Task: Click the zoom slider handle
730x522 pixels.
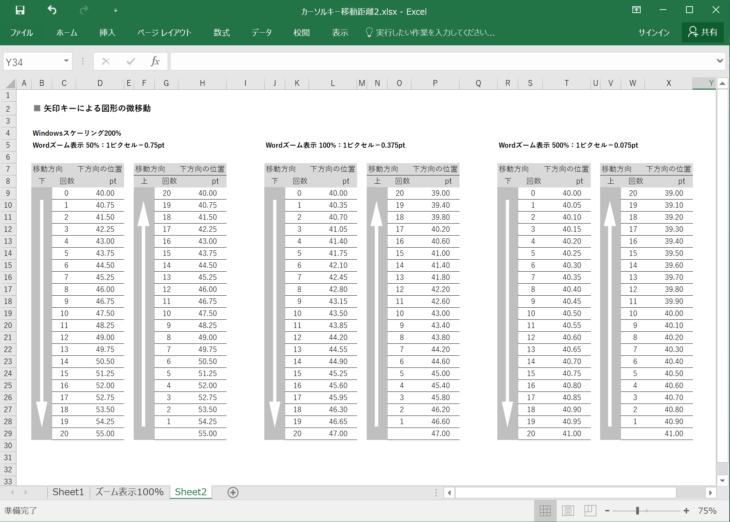Action: coord(638,510)
